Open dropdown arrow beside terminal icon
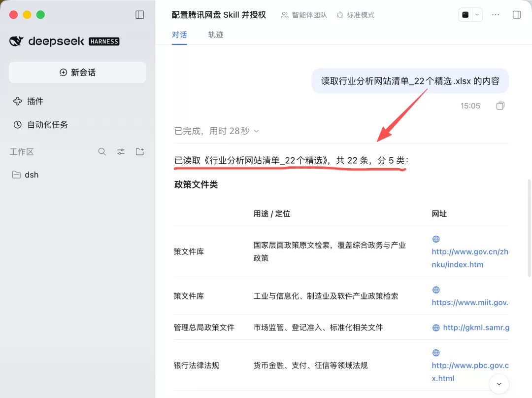 click(477, 15)
